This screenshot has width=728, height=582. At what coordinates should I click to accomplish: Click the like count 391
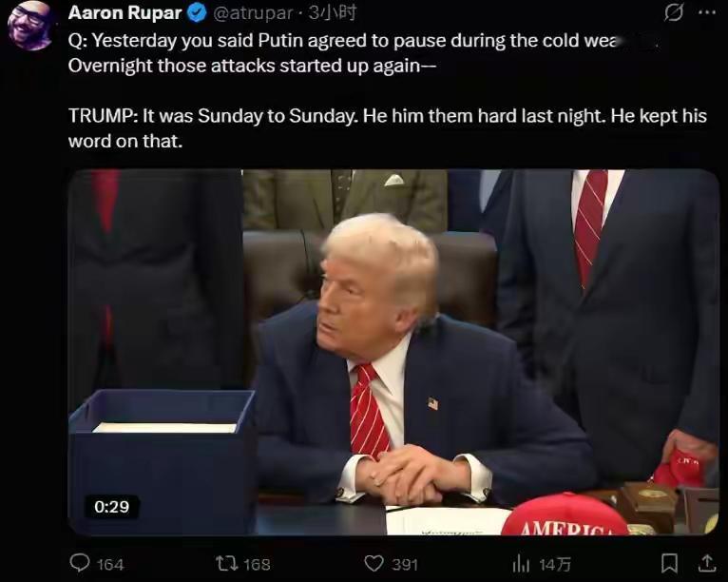pos(405,564)
